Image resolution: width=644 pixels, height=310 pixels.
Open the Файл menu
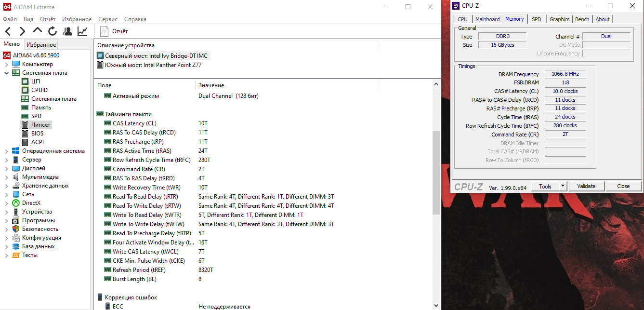[10, 19]
